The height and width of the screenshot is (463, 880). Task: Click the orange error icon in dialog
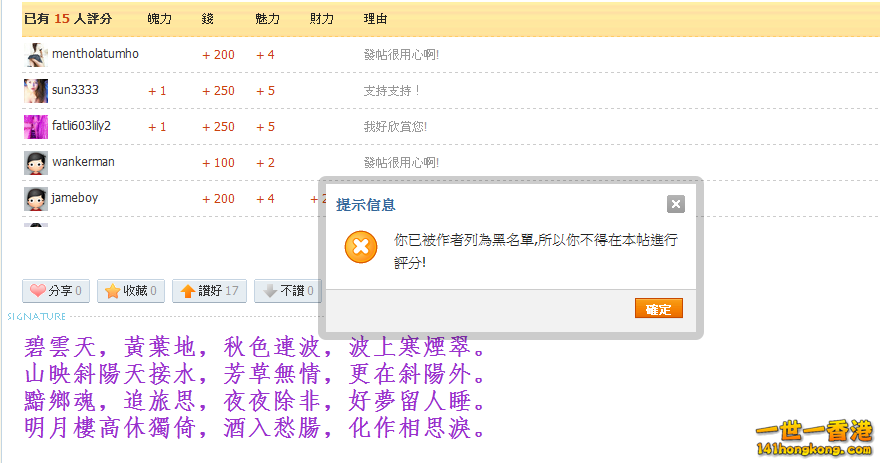tap(361, 247)
